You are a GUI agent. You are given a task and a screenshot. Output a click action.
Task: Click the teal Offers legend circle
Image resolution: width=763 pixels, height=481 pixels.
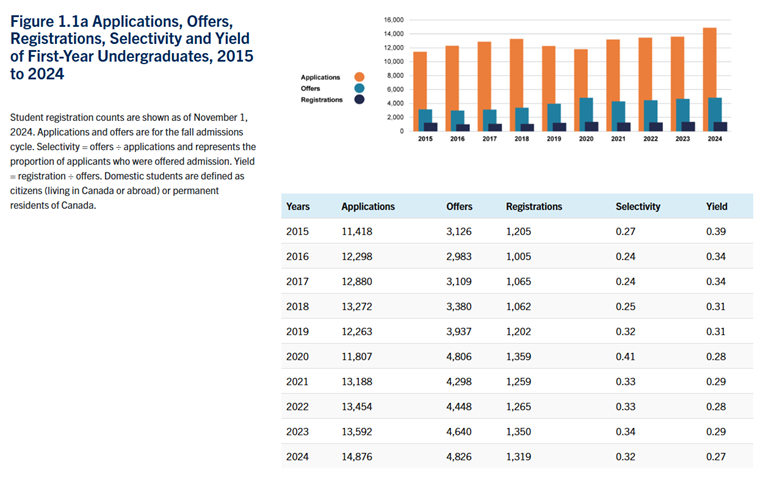(359, 88)
